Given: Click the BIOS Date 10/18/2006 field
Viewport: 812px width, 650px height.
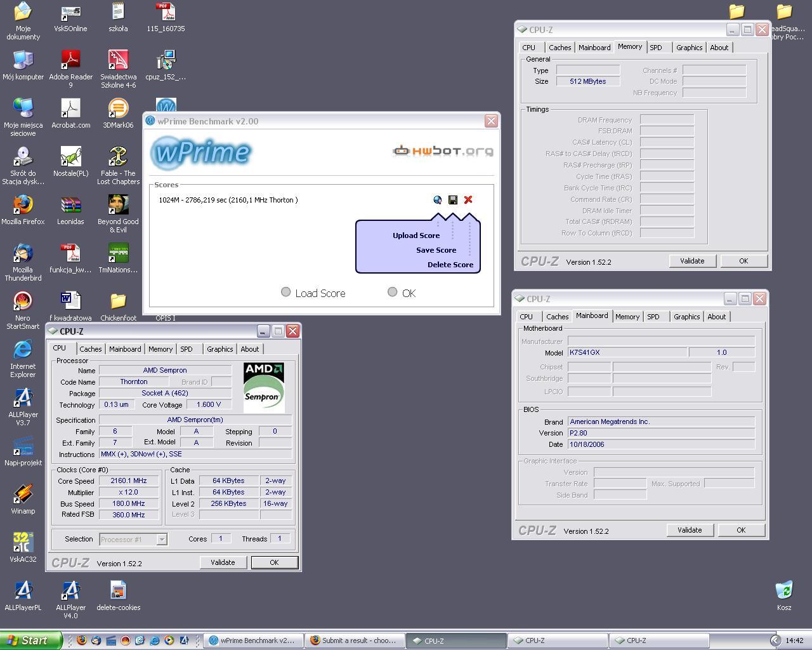Looking at the screenshot, I should pyautogui.click(x=661, y=444).
